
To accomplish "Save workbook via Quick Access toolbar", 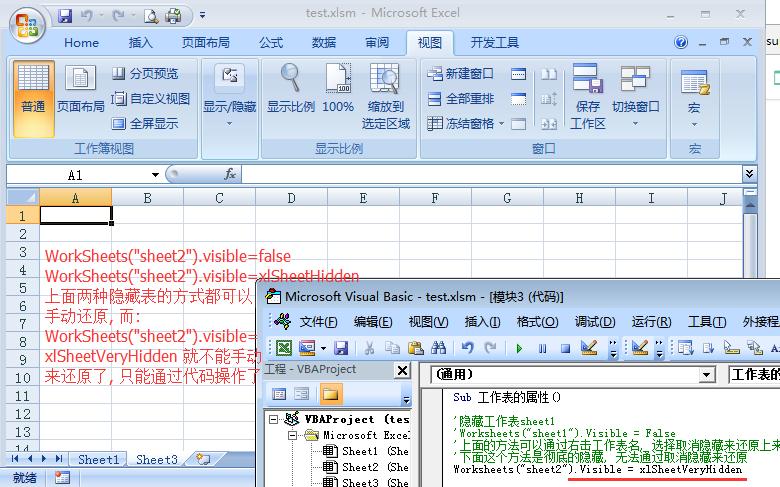I will (65, 16).
